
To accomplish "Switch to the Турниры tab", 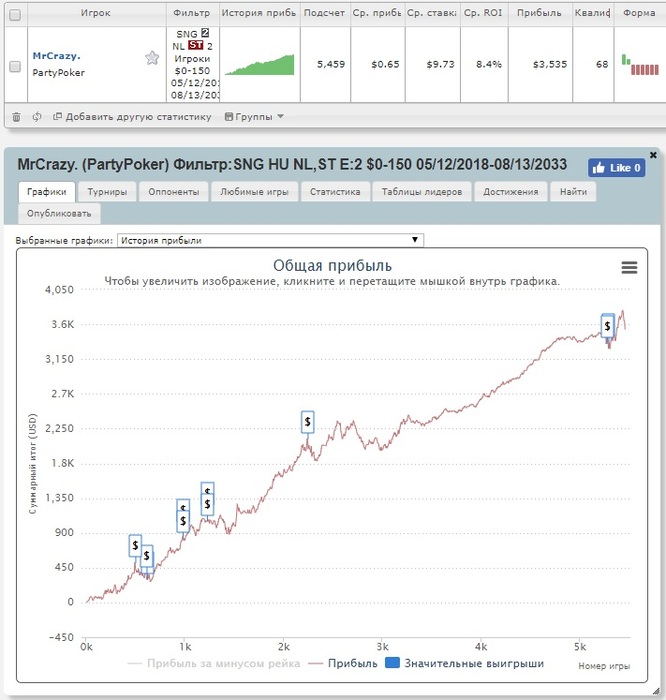I will [107, 192].
